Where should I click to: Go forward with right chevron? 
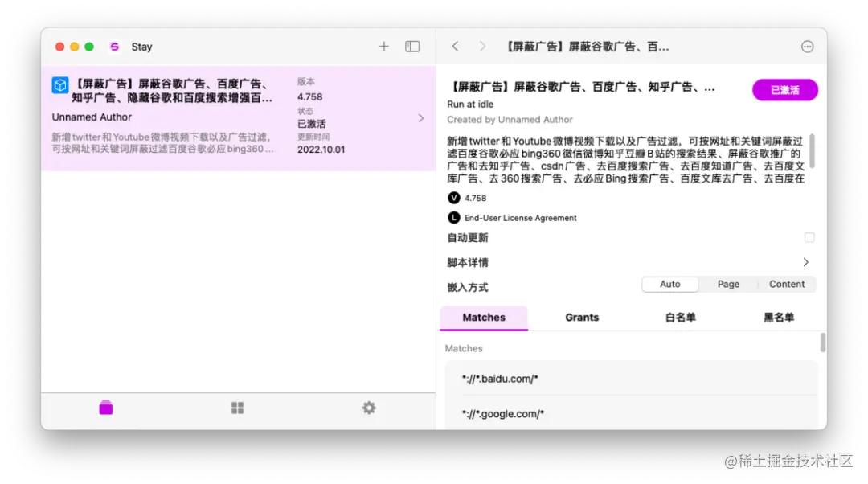[x=482, y=47]
